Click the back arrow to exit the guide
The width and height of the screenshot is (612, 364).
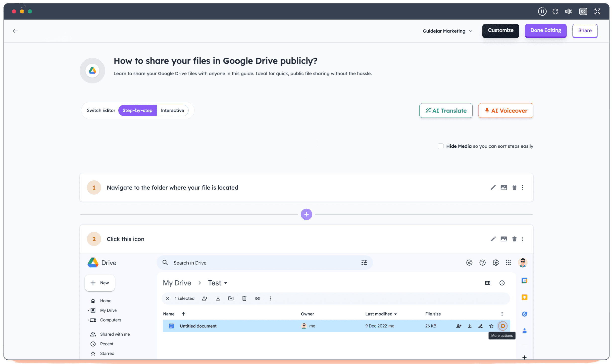click(15, 31)
